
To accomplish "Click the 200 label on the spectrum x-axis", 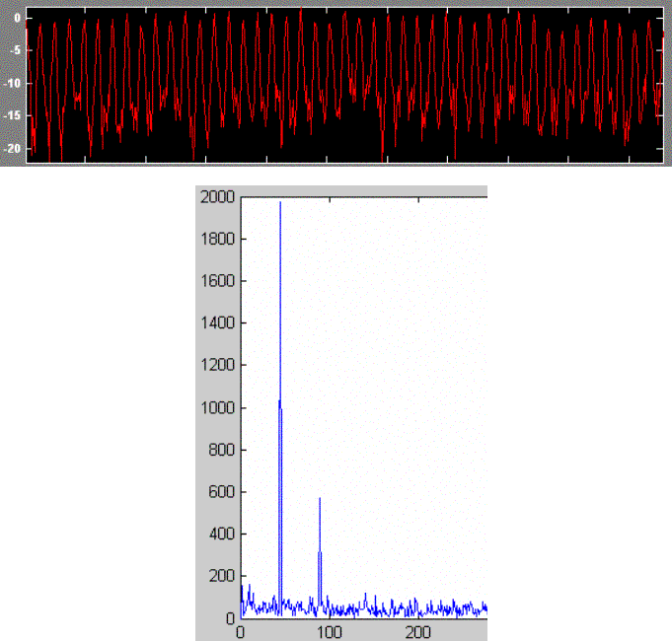I will [417, 632].
